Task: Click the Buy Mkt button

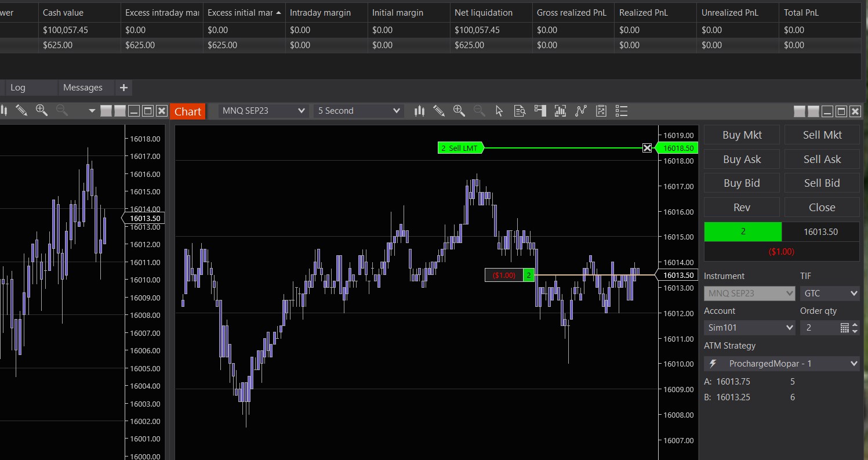Action: (742, 135)
